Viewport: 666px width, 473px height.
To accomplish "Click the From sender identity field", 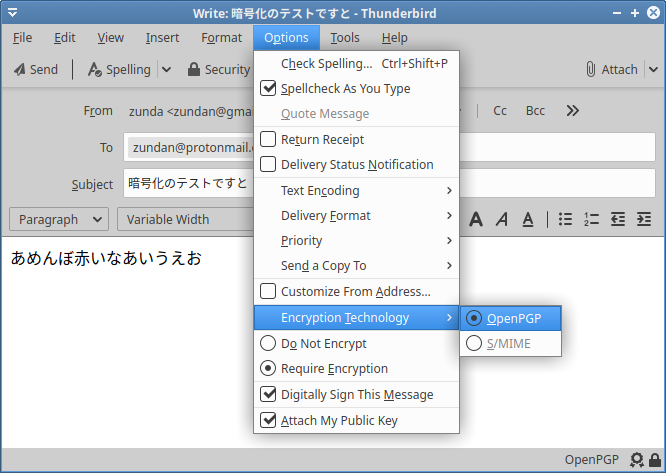I will (x=190, y=111).
